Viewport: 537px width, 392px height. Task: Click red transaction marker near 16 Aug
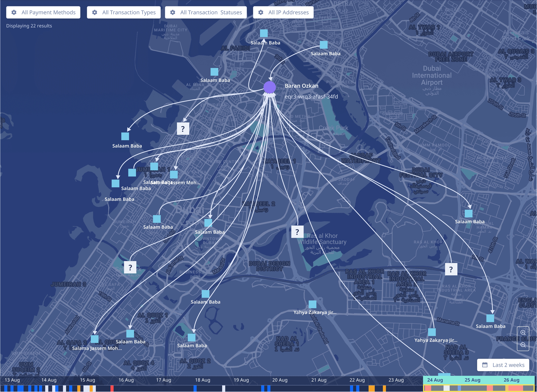click(112, 389)
